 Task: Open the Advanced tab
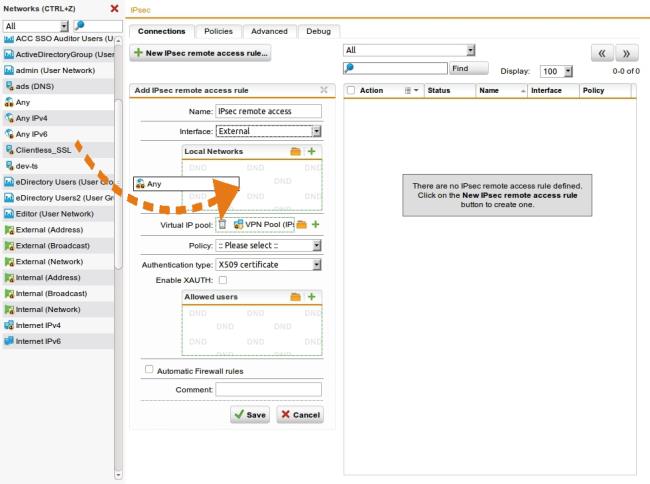click(269, 31)
